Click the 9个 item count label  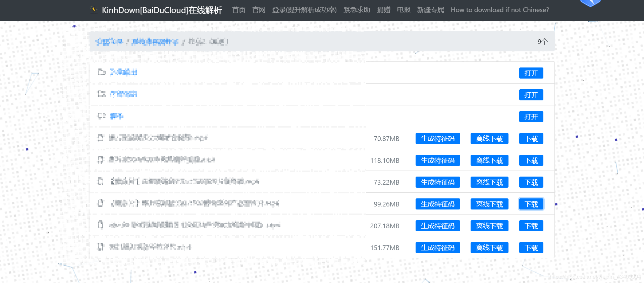pyautogui.click(x=542, y=41)
